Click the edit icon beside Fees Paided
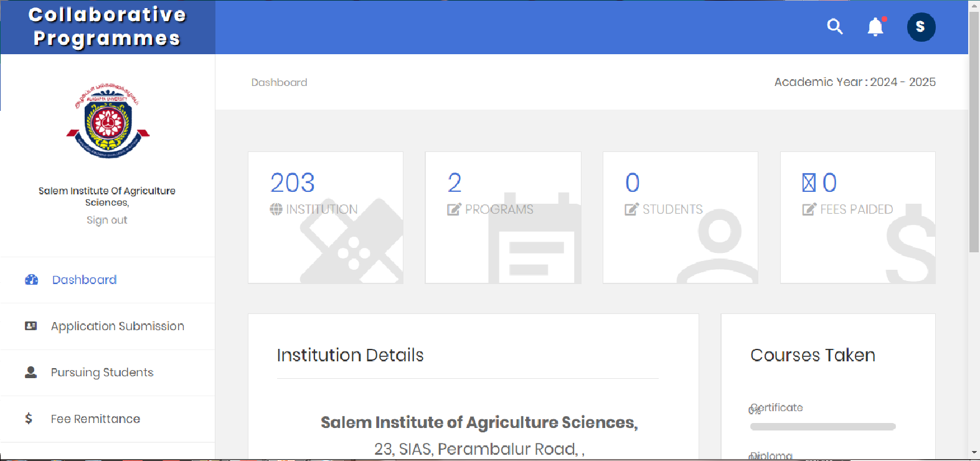This screenshot has height=461, width=980. click(x=809, y=209)
